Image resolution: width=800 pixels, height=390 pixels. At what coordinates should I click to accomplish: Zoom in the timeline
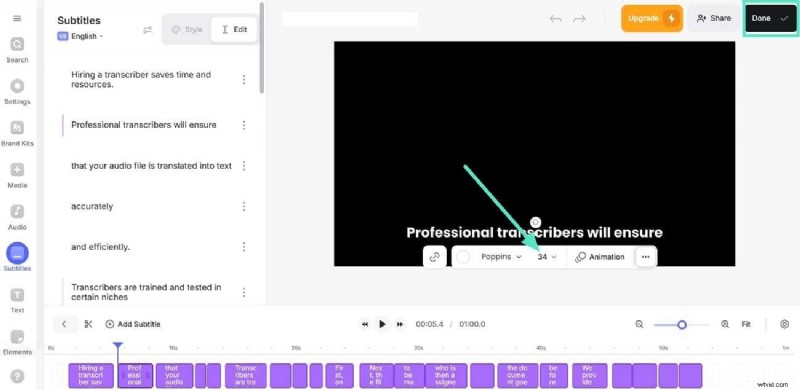click(725, 324)
